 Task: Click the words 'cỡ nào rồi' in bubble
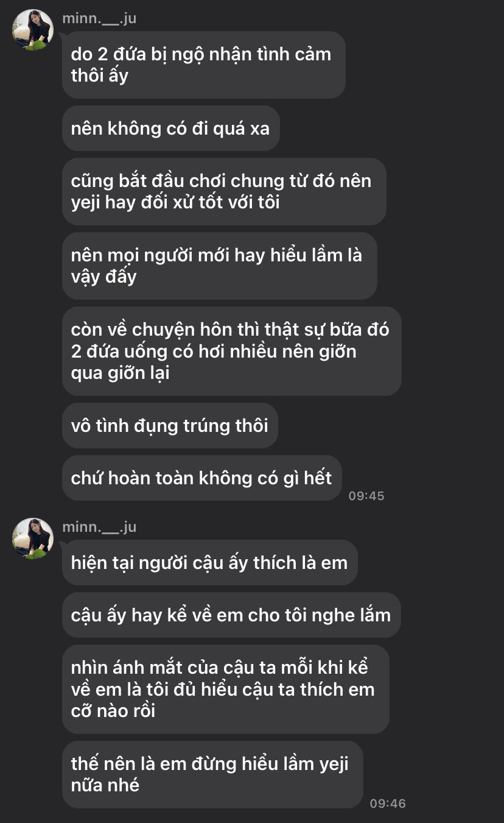click(x=113, y=711)
